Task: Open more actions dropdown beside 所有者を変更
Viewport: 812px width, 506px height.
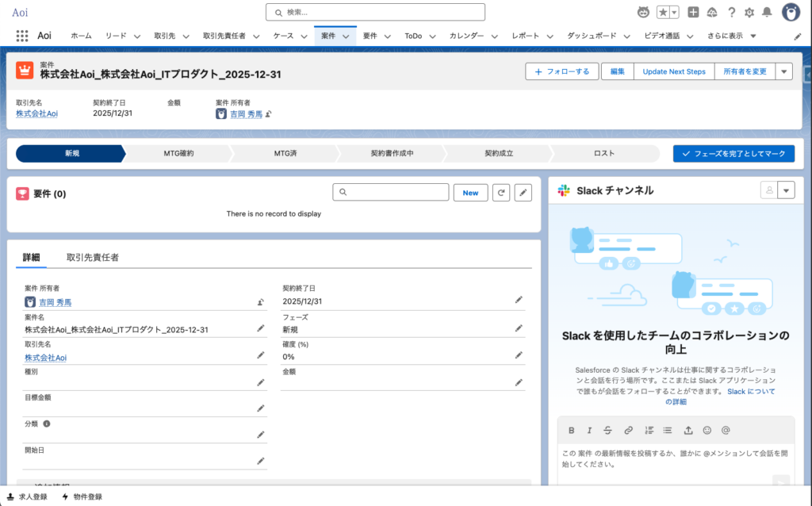Action: [x=783, y=71]
